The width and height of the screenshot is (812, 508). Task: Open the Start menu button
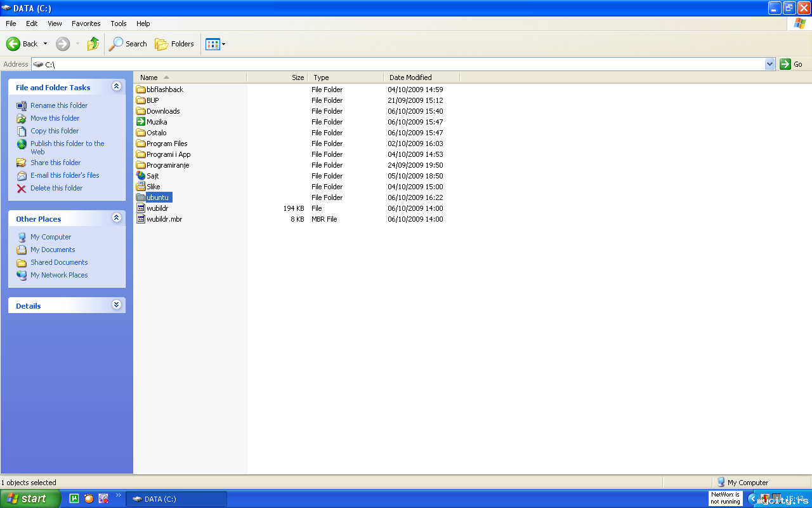(x=30, y=498)
